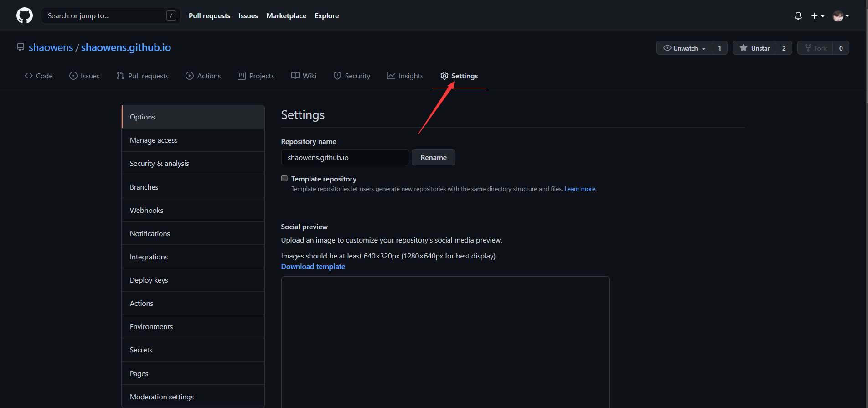Switch to the Code tab
868x408 pixels.
click(39, 76)
